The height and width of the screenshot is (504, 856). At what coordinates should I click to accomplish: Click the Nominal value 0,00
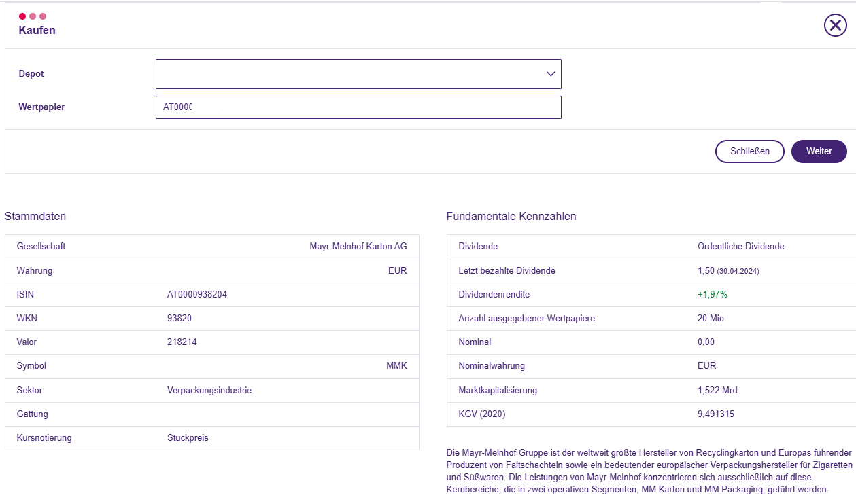[x=706, y=342]
